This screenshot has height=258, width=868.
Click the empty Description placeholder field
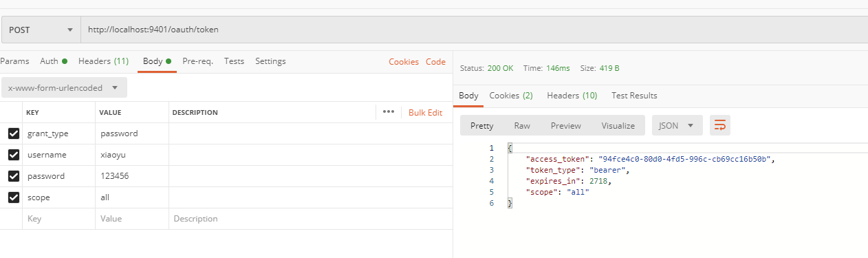click(311, 219)
